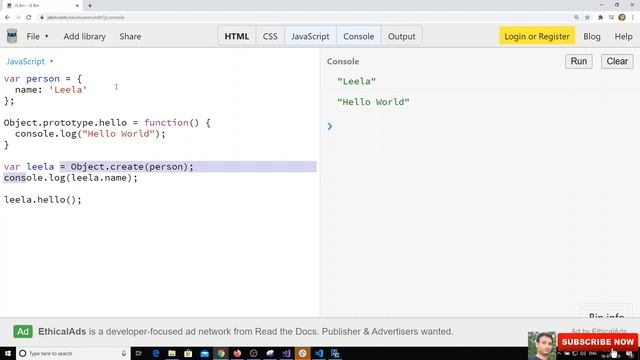Image resolution: width=640 pixels, height=360 pixels.
Task: Click the JS Bin logo icon
Action: click(x=12, y=36)
